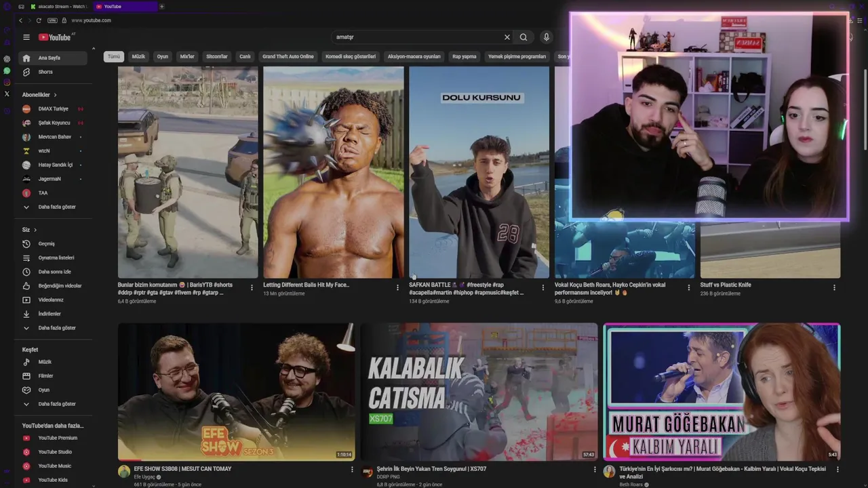Screen dimensions: 868x488
Task: Reload the page with the refresh icon
Action: [39, 20]
